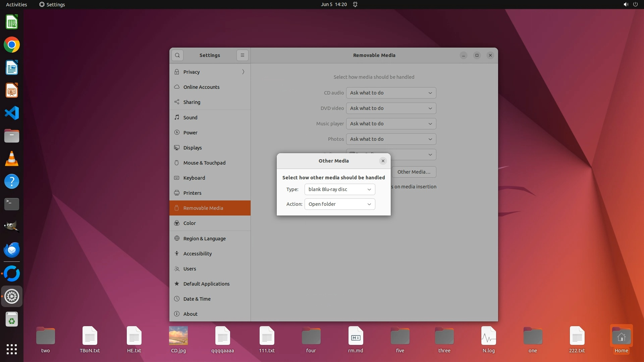This screenshot has width=644, height=362.
Task: Open the Default Applications section
Action: point(206,284)
